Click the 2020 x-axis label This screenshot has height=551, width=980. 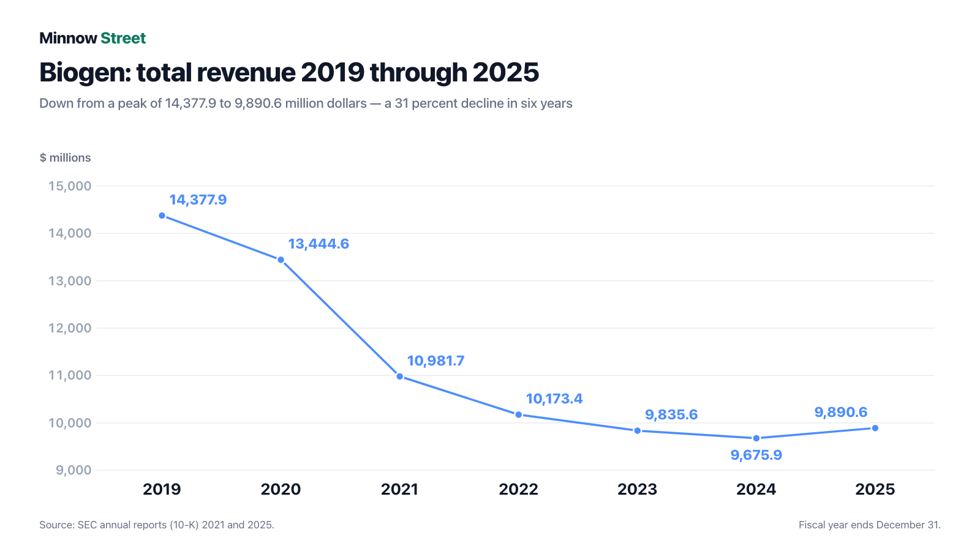click(281, 489)
